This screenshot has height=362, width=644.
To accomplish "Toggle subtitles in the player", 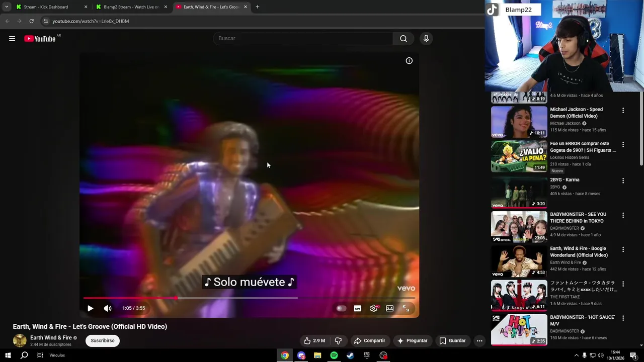I will coord(358,308).
